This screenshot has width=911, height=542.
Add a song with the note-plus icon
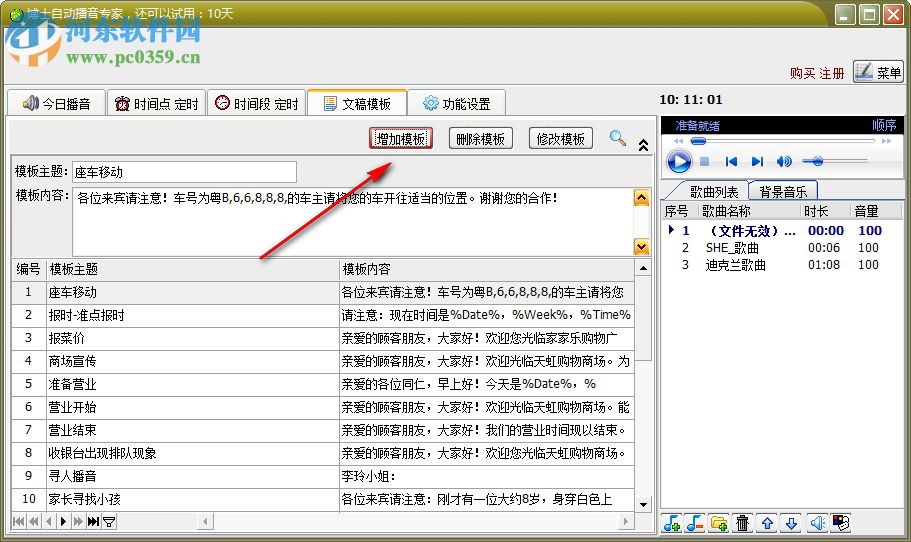[x=672, y=523]
